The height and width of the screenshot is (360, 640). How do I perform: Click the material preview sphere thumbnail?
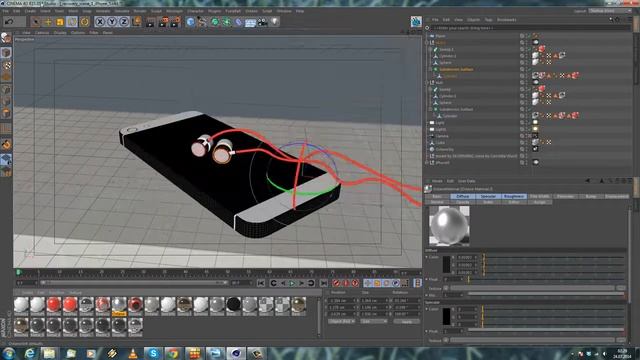(x=449, y=226)
